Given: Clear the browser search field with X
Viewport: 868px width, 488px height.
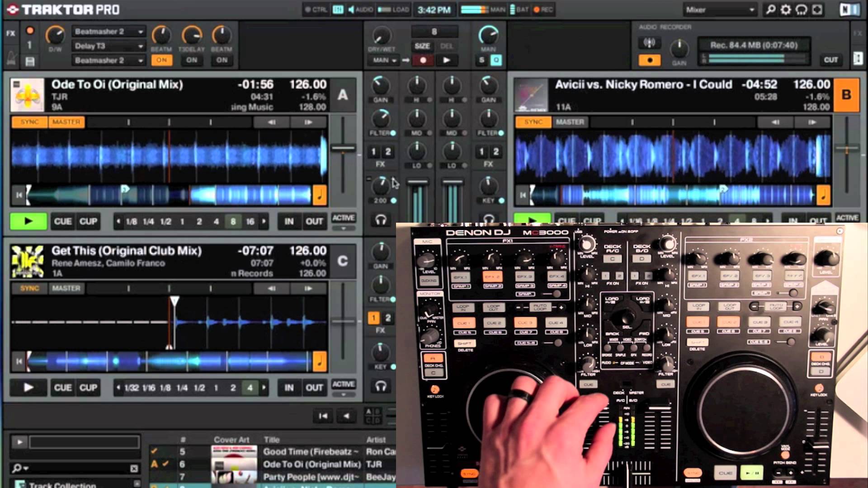Looking at the screenshot, I should click(134, 469).
